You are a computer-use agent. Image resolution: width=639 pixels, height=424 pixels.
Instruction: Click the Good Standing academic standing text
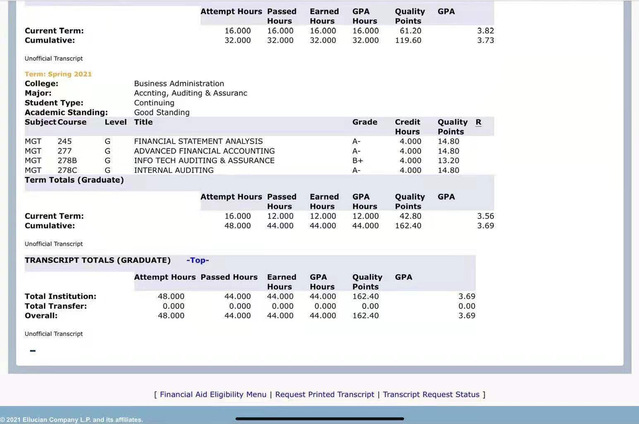point(164,112)
